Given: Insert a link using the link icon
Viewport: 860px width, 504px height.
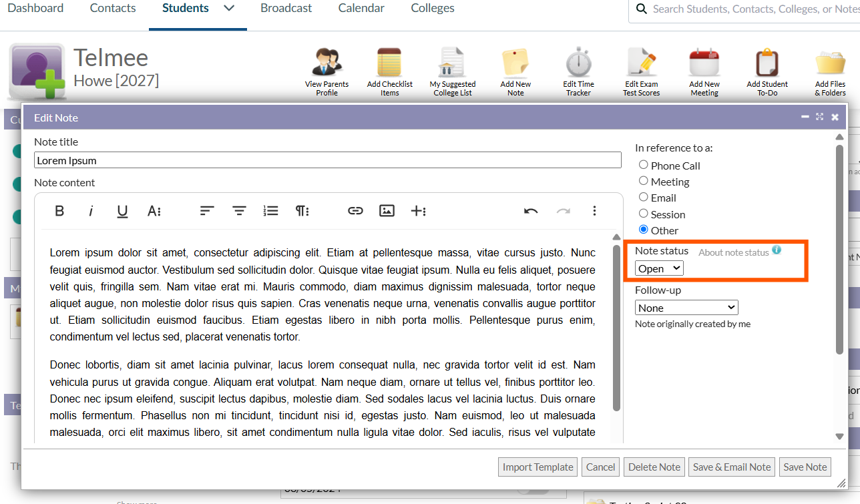Looking at the screenshot, I should pos(355,211).
